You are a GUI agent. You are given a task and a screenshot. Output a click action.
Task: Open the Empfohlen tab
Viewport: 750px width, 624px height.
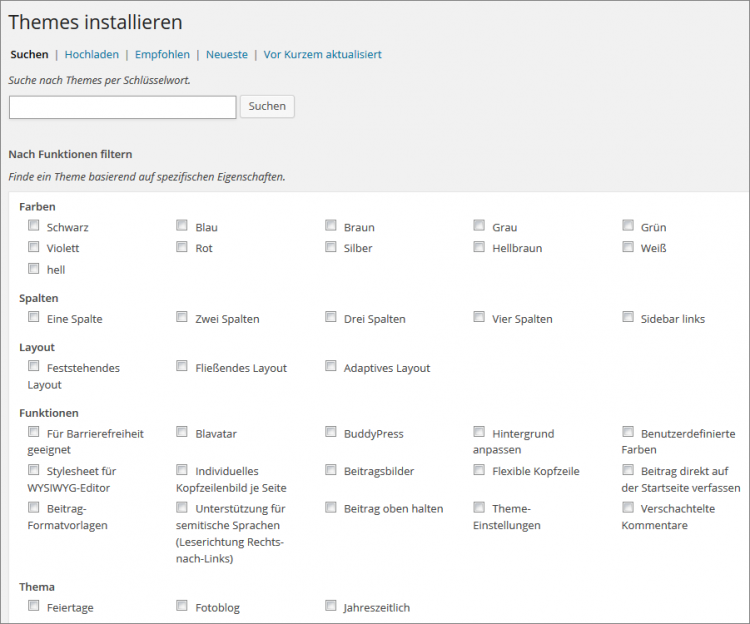coord(162,55)
